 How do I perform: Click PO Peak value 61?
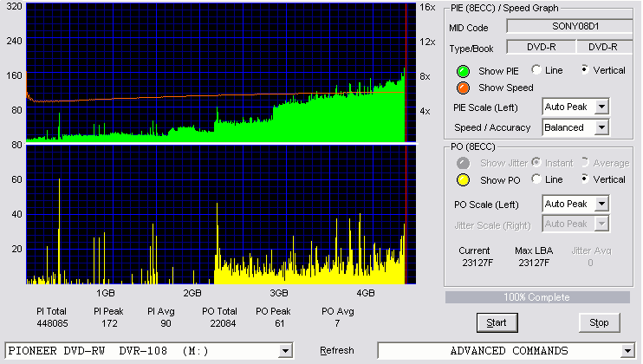point(280,323)
